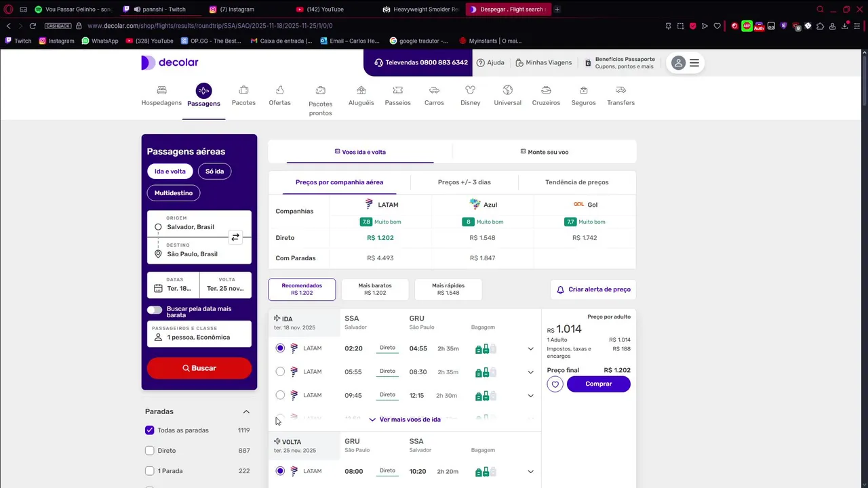Open Preços +/- 3 dias tab
Image resolution: width=868 pixels, height=488 pixels.
click(x=465, y=182)
